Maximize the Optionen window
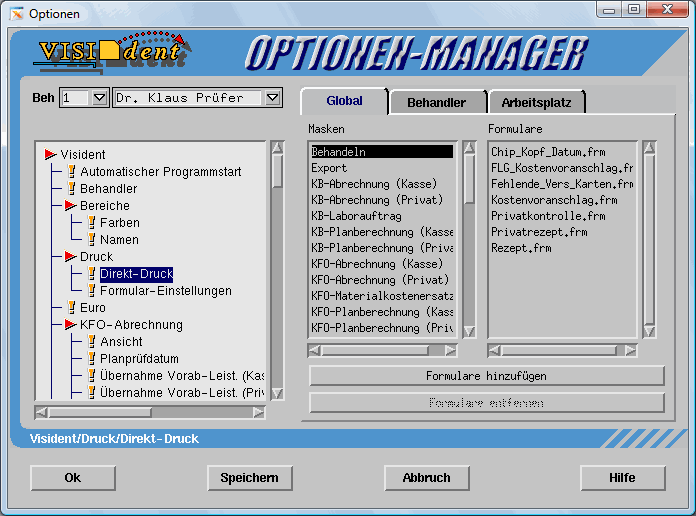Image resolution: width=696 pixels, height=516 pixels. pos(634,9)
